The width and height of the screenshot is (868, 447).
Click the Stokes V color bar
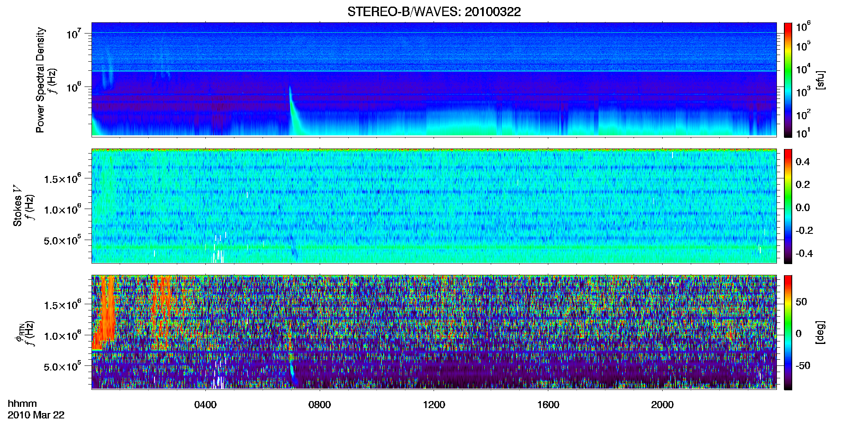tap(788, 206)
